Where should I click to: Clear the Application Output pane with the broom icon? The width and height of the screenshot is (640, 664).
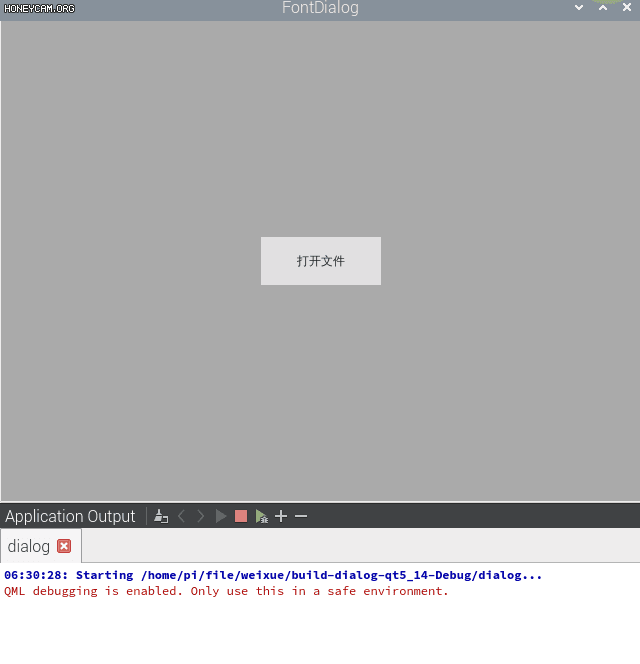point(161,516)
